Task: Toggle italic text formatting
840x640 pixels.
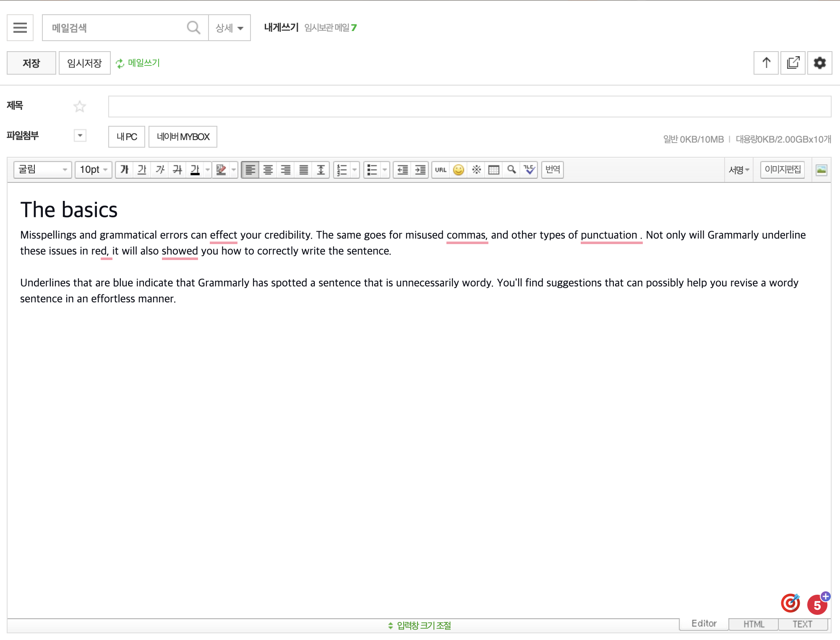Action: click(x=160, y=169)
